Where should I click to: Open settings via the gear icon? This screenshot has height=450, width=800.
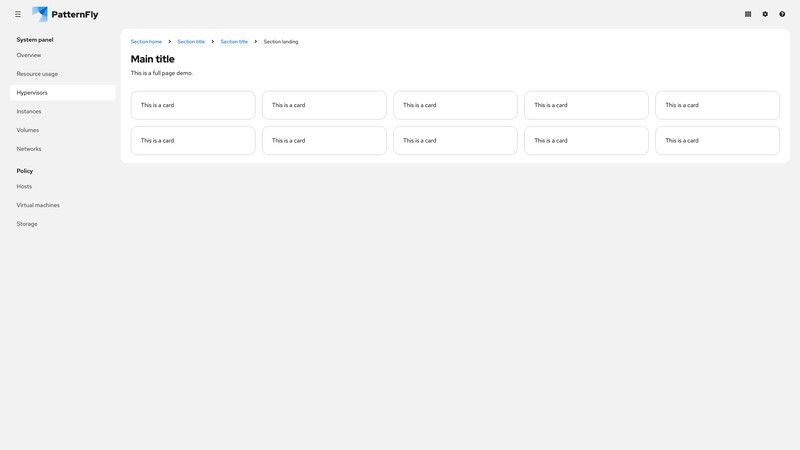click(x=765, y=14)
